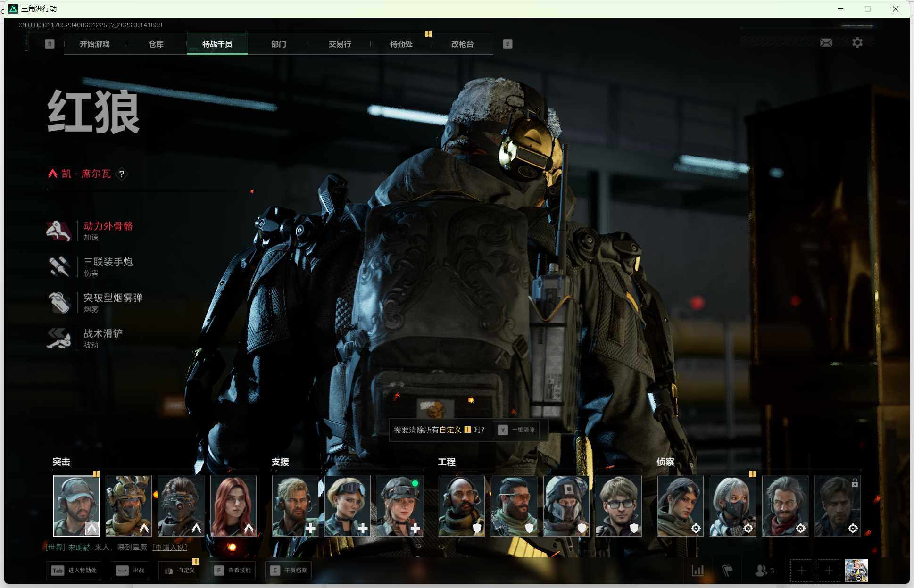Open the 自定义 customize button
Screen dimensions: 914x588
(180, 571)
